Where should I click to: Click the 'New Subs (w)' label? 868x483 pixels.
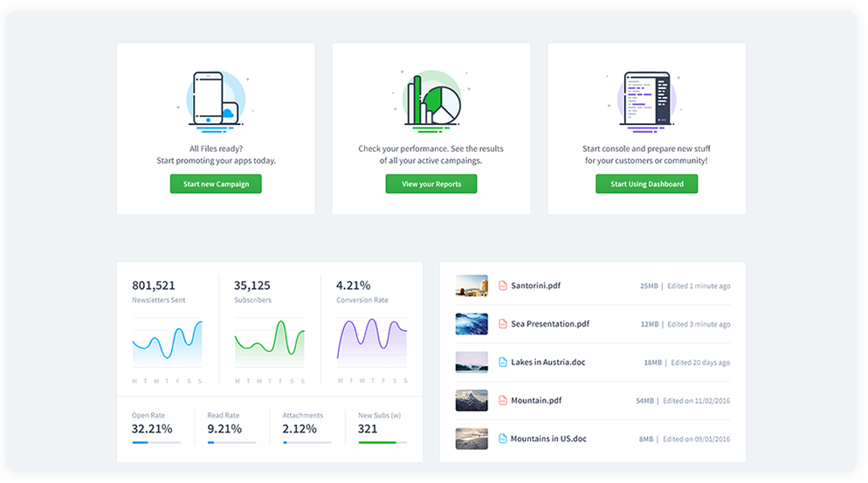tap(379, 416)
